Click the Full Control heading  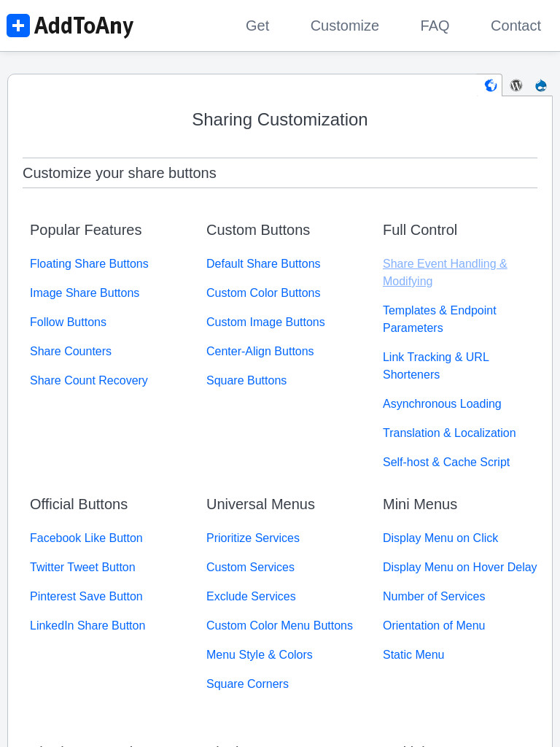tap(420, 230)
